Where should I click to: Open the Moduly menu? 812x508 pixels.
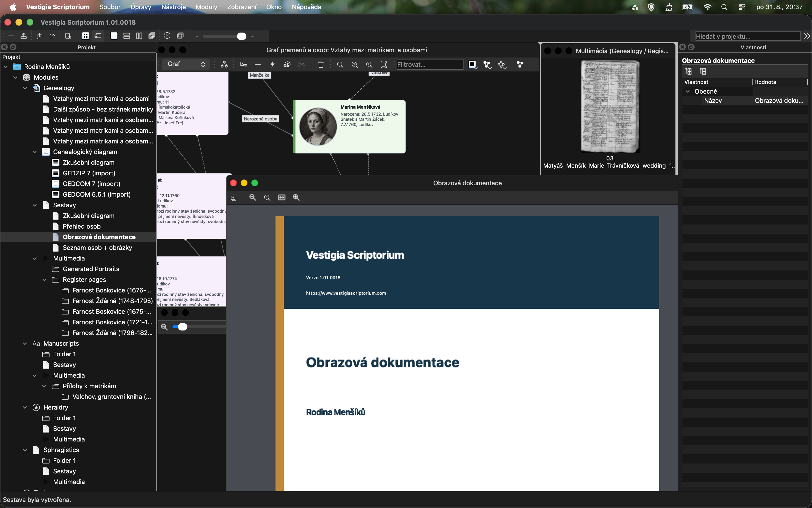[x=206, y=7]
